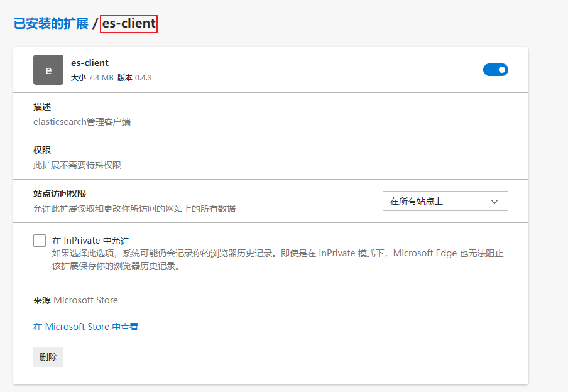Screen dimensions: 568x392
Task: Click the 版本 0.4.3 text
Action: tap(134, 77)
